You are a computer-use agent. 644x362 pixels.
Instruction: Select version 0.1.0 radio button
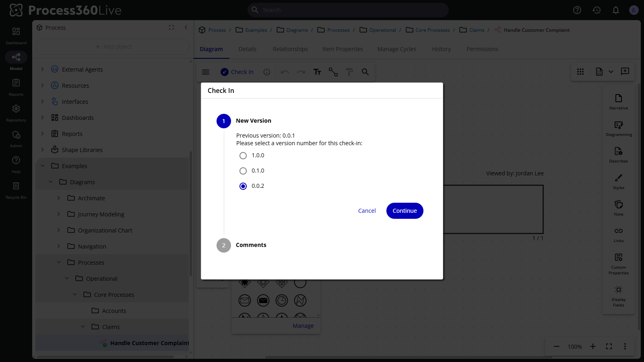243,171
